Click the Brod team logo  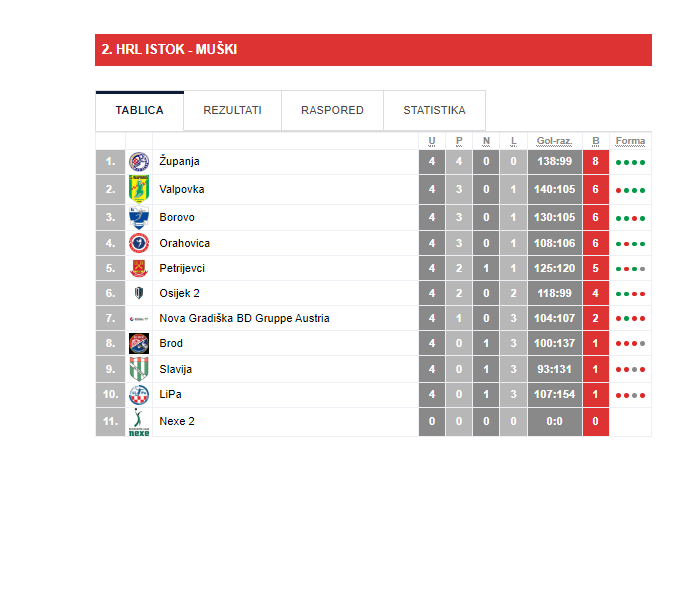pos(139,343)
